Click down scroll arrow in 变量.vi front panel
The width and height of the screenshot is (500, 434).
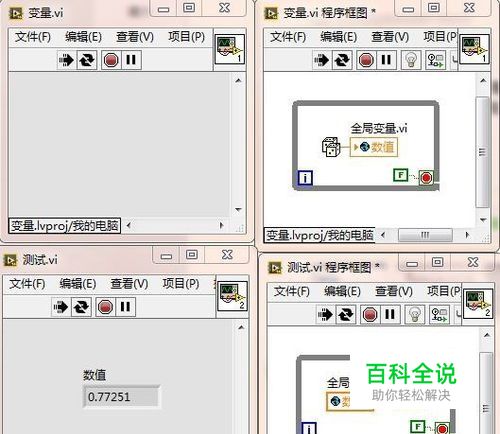click(x=238, y=210)
